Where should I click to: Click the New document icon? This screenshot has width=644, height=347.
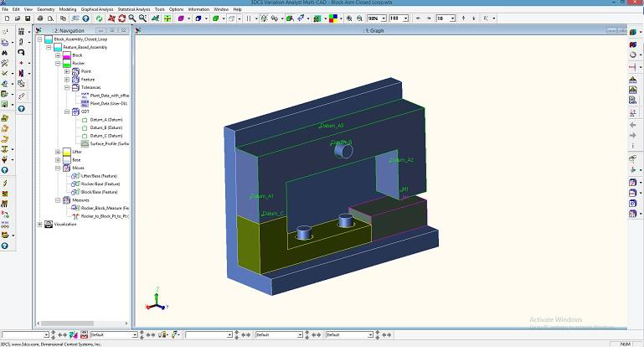6,18
